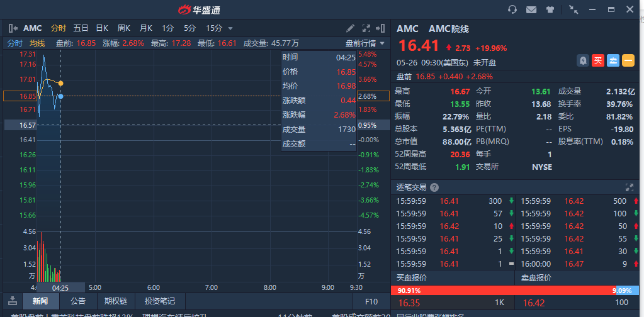Remove AMC from watchlist with yellow minus
The width and height of the screenshot is (644, 317).
[x=628, y=60]
